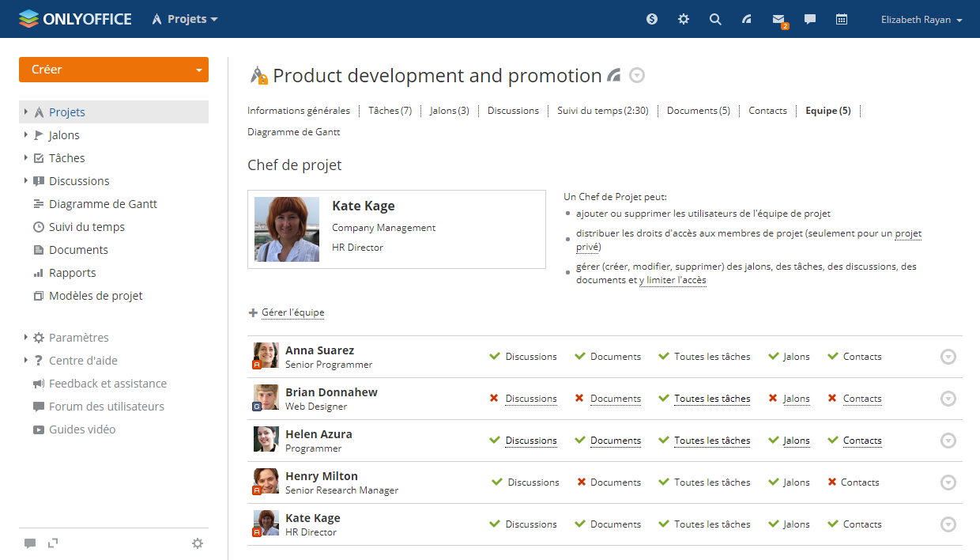The image size is (980, 560).
Task: Click Kate Kage's profile photo
Action: click(x=287, y=229)
